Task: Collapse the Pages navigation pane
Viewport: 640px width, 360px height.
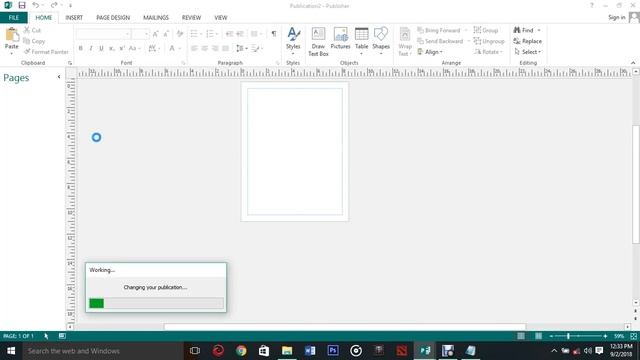Action: click(59, 77)
